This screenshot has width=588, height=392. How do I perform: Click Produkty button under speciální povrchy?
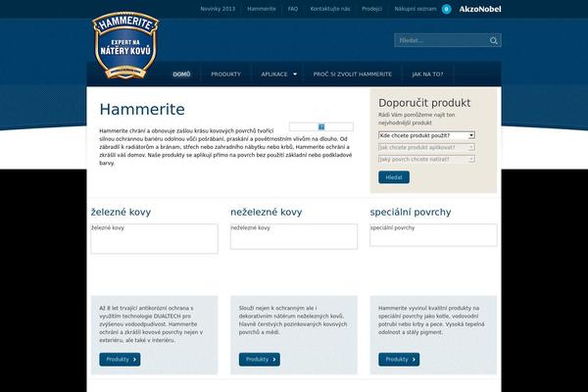[399, 360]
